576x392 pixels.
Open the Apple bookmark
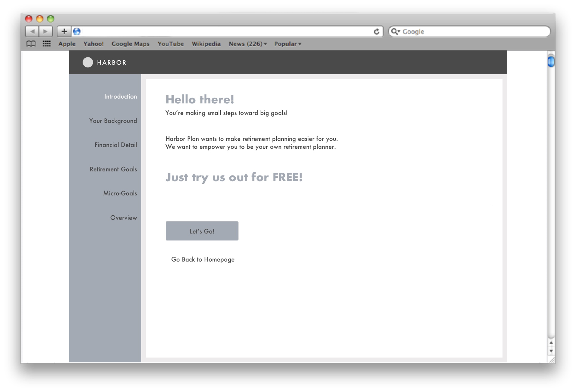pyautogui.click(x=67, y=44)
